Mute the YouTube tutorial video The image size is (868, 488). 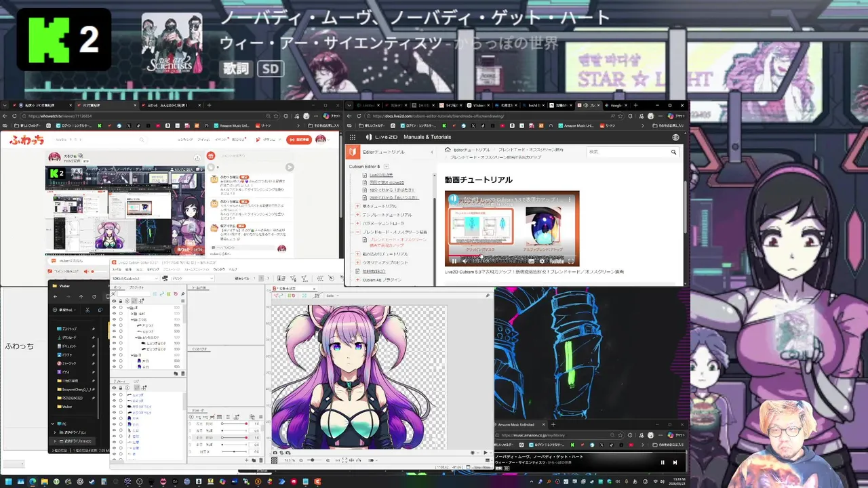(x=465, y=261)
